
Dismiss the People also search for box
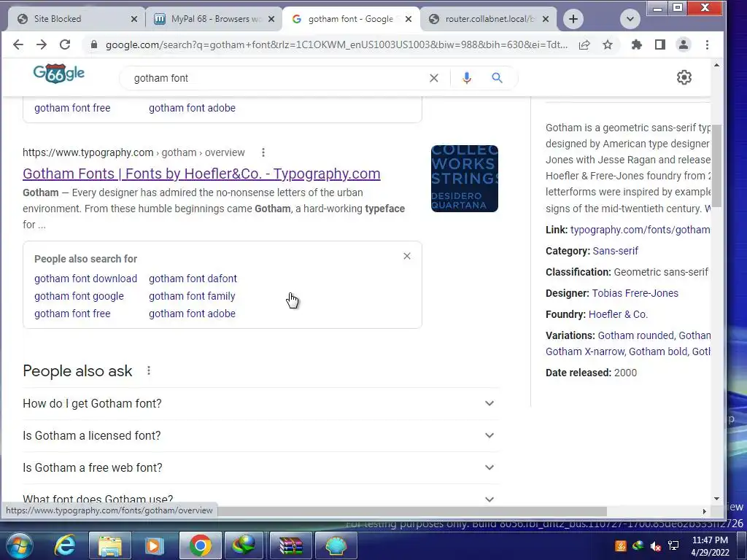coord(407,256)
